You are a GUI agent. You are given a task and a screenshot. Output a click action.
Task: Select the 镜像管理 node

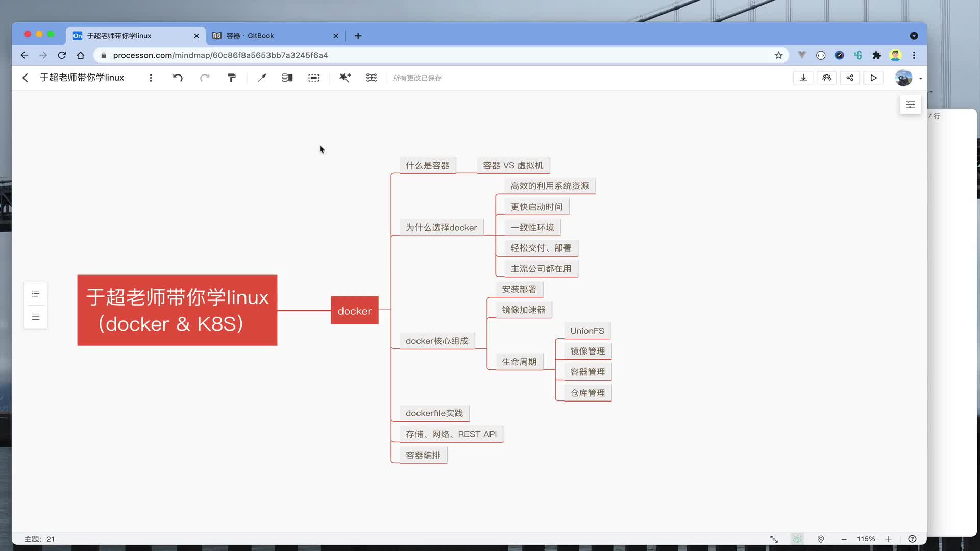pos(587,351)
